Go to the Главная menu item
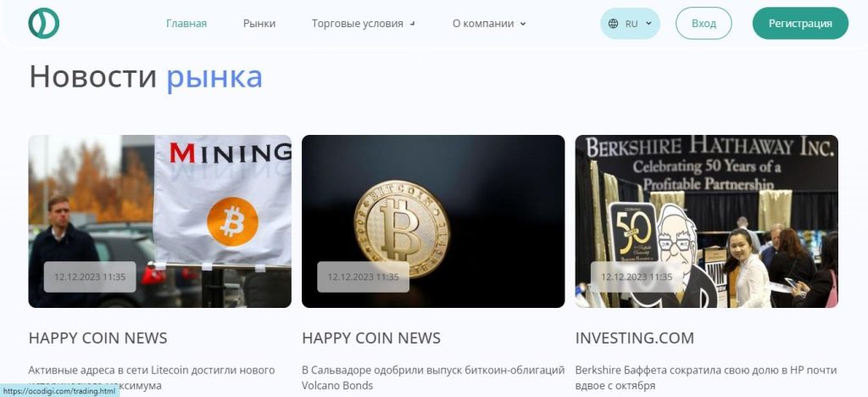This screenshot has width=868, height=397. (186, 24)
